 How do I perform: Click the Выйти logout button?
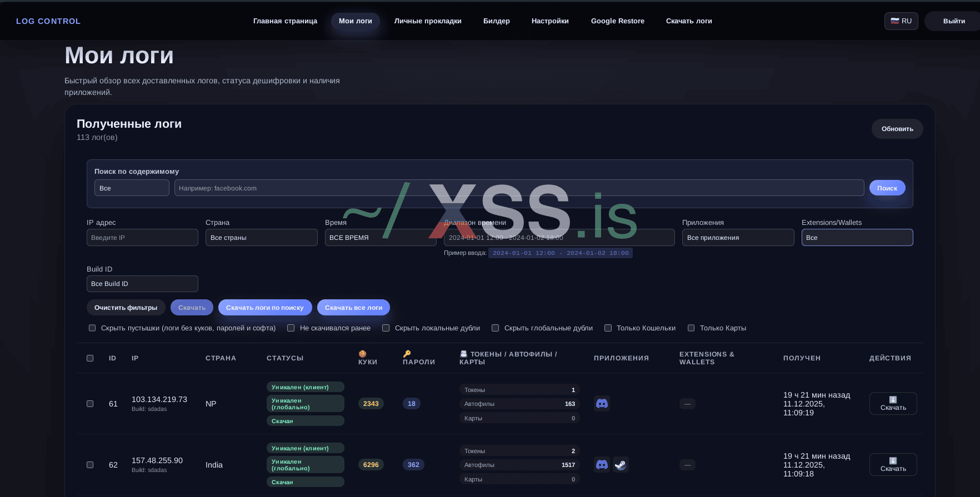[x=954, y=21]
